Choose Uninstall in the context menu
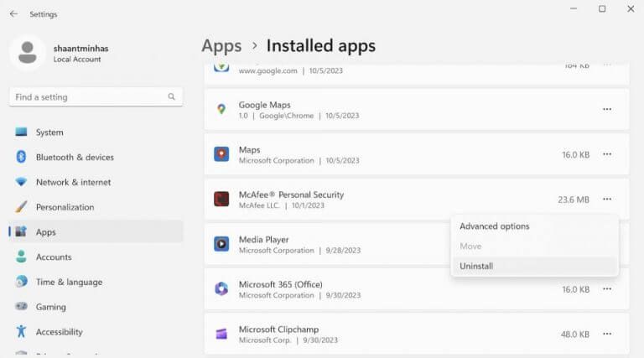 tap(534, 266)
